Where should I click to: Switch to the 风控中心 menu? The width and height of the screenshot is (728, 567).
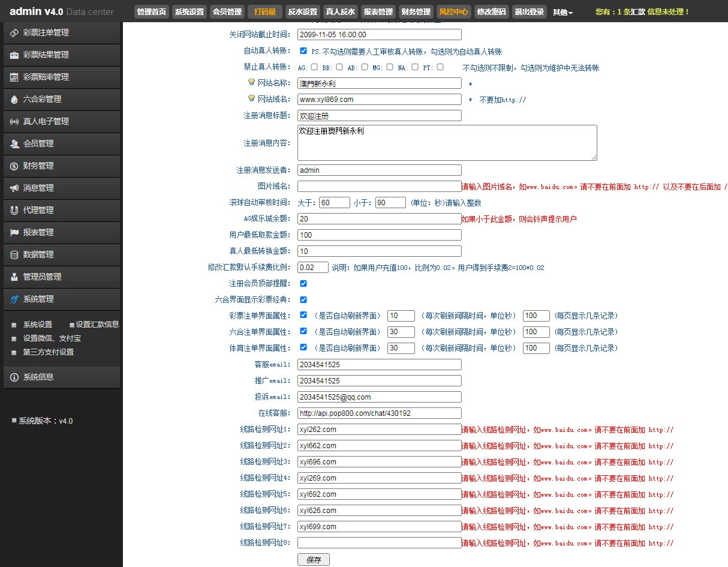[453, 11]
